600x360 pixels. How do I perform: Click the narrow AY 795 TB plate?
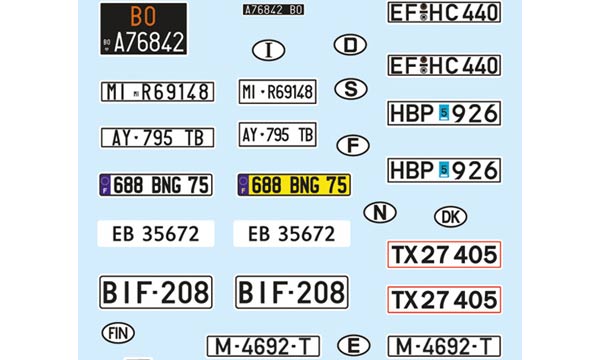pyautogui.click(x=277, y=135)
